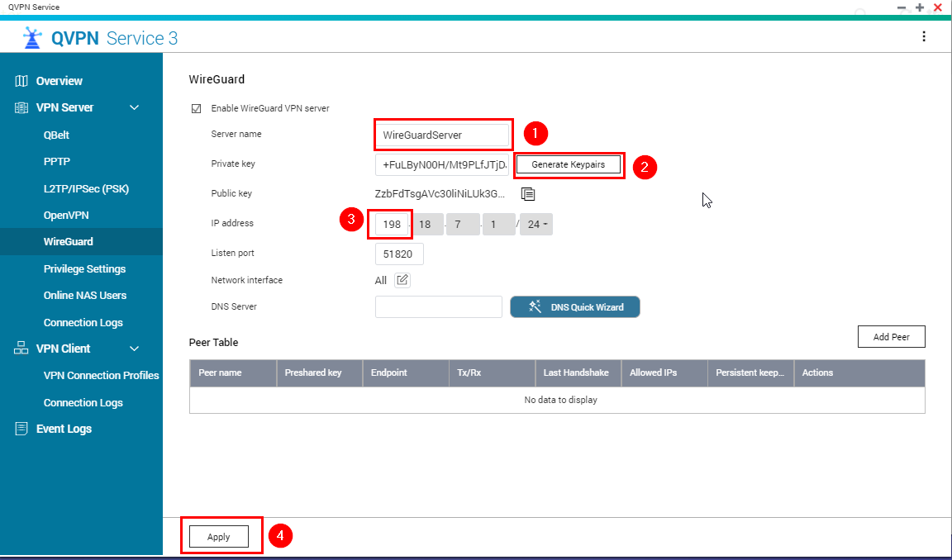Image resolution: width=952 pixels, height=560 pixels.
Task: Launch the DNS Quick Wizard
Action: click(575, 306)
